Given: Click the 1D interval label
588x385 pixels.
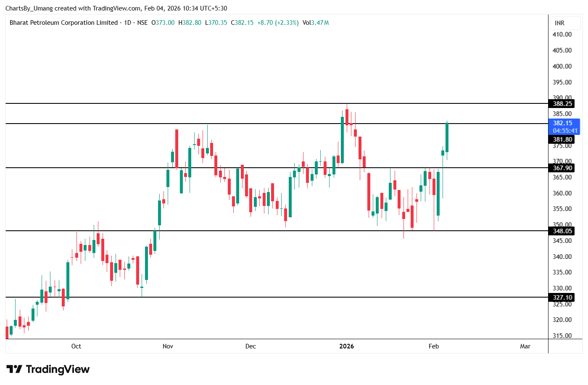Looking at the screenshot, I should click(x=128, y=23).
